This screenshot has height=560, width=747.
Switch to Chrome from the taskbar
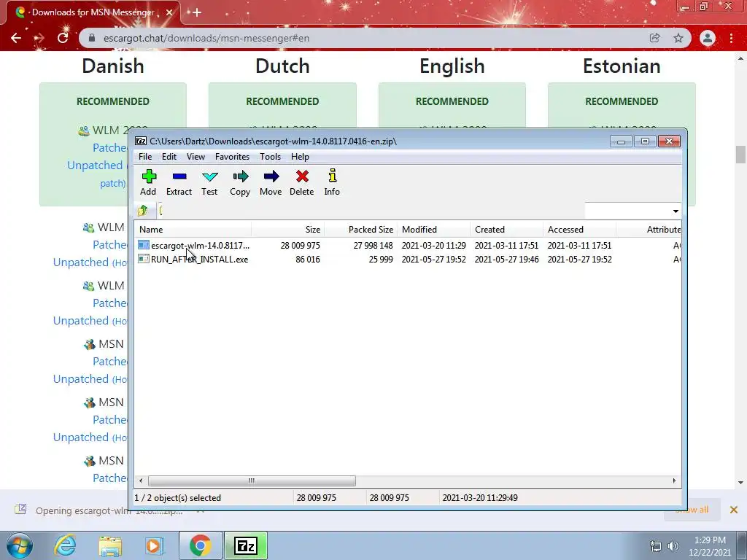(x=200, y=545)
